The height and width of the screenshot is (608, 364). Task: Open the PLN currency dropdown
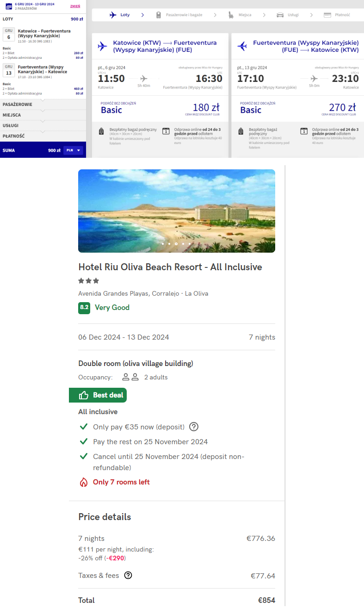(73, 150)
